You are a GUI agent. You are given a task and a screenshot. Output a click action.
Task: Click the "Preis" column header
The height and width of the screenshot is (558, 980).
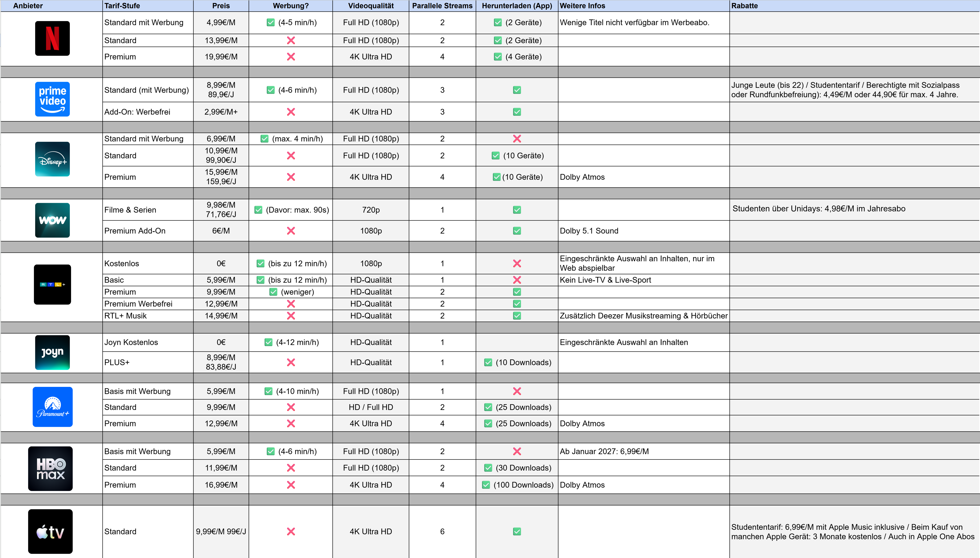(x=221, y=6)
